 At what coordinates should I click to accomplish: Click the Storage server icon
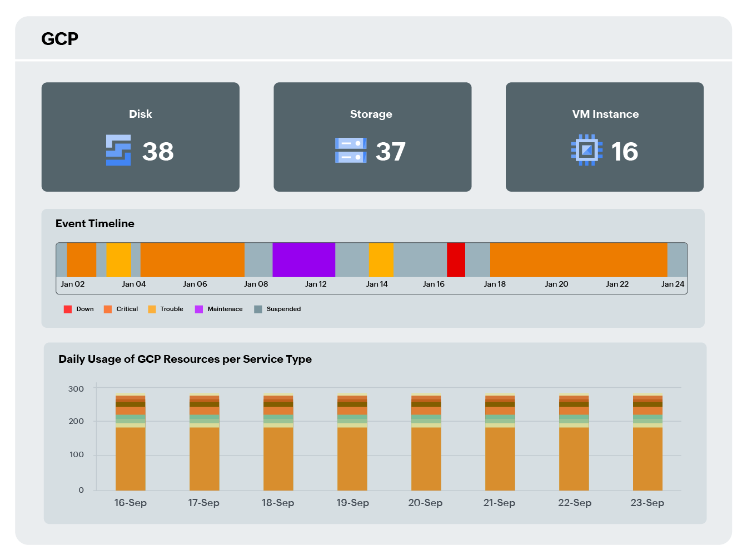click(351, 151)
